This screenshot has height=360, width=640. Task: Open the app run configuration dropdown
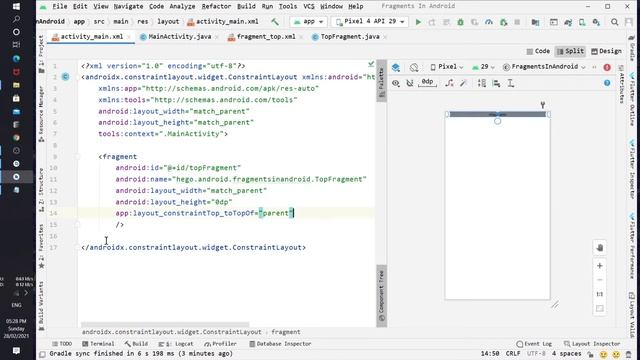pos(308,22)
